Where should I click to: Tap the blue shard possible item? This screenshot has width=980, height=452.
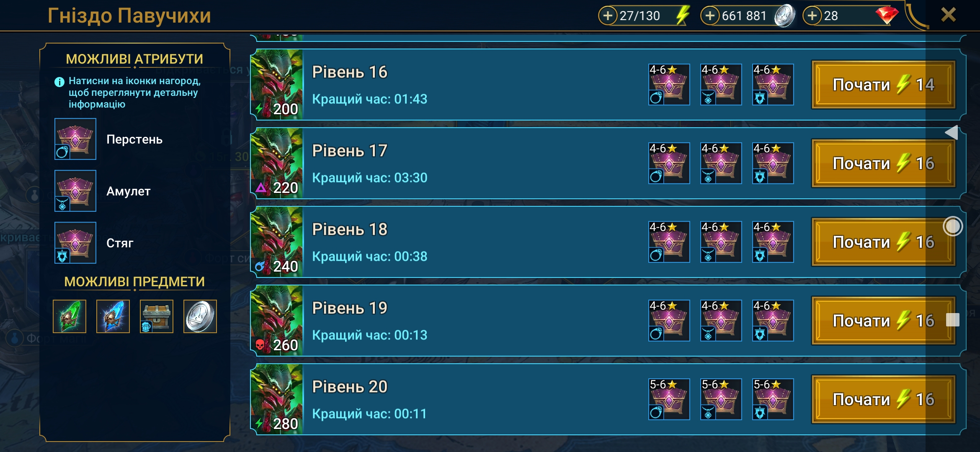113,316
